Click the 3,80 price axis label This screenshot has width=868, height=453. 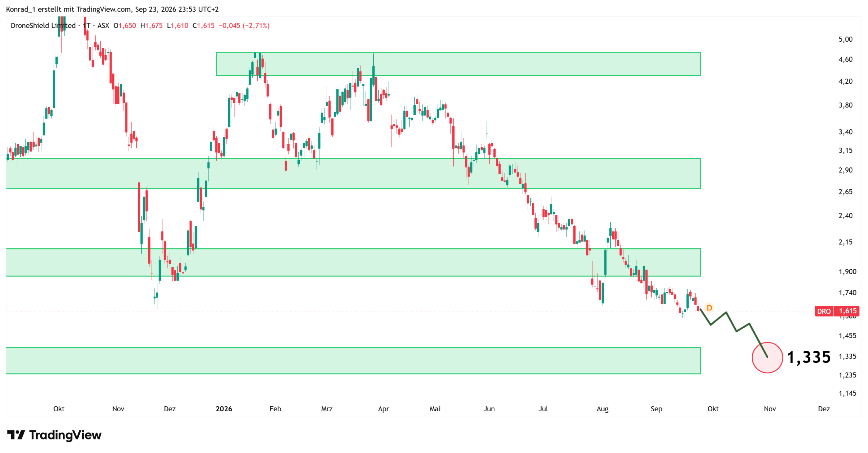click(x=845, y=105)
